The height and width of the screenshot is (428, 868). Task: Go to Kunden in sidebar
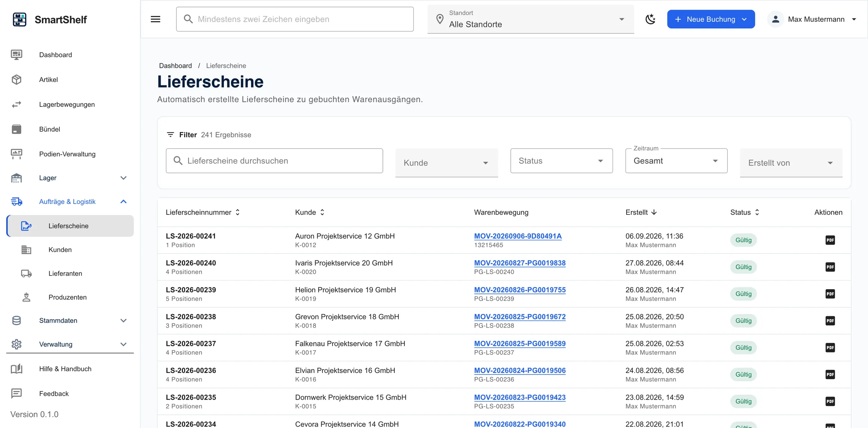coord(70,250)
